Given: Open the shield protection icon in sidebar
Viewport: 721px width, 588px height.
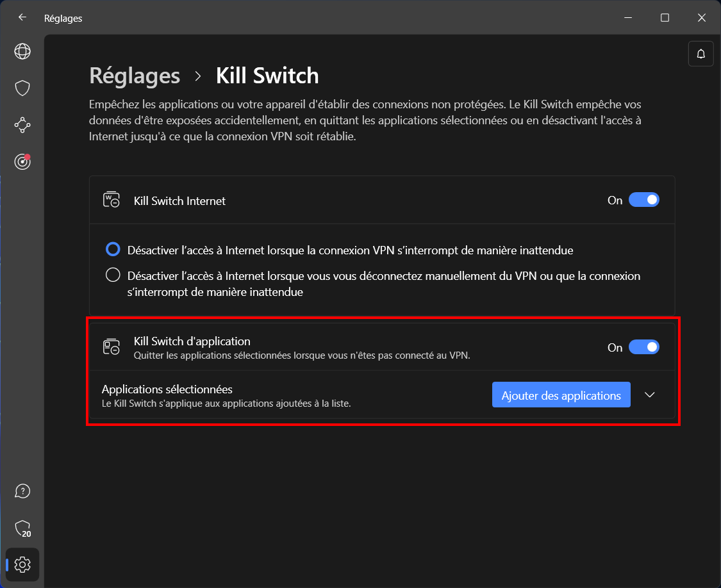Looking at the screenshot, I should pyautogui.click(x=22, y=88).
